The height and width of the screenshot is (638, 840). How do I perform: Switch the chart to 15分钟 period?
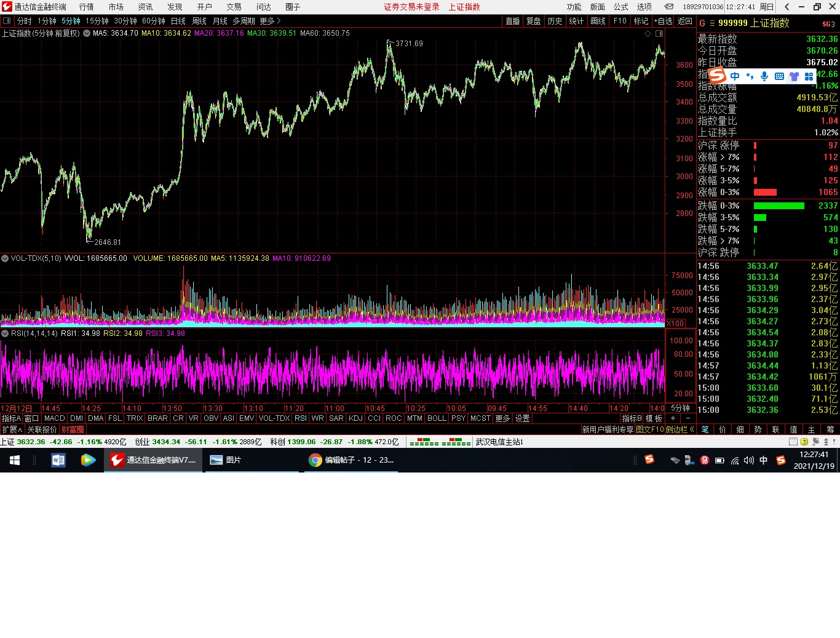97,21
